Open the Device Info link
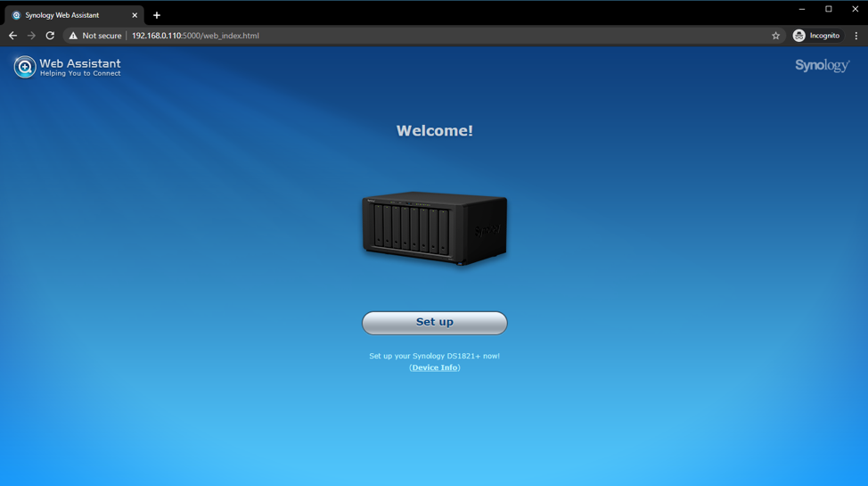868x486 pixels. [x=434, y=367]
